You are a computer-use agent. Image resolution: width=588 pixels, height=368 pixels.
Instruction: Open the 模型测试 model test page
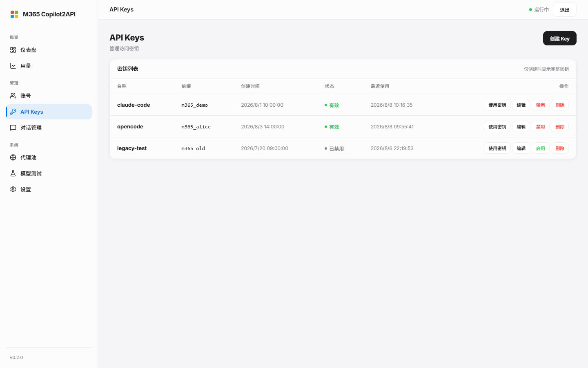pos(49,173)
